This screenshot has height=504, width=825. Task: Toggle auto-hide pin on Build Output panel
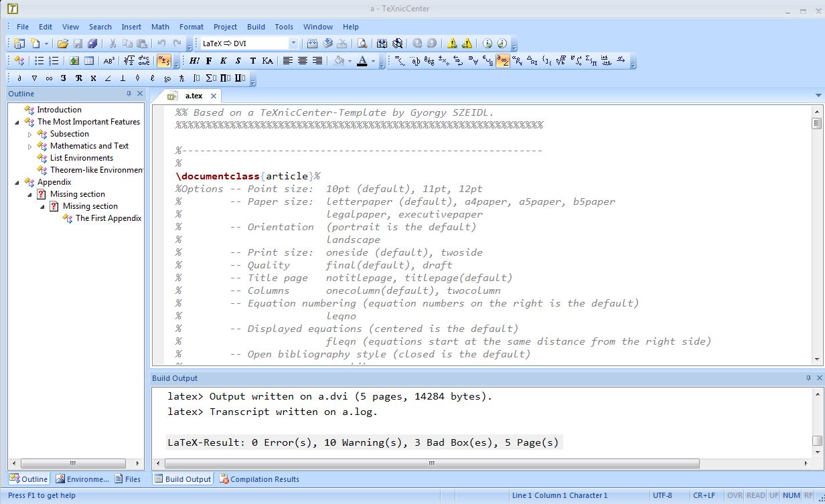tap(808, 378)
